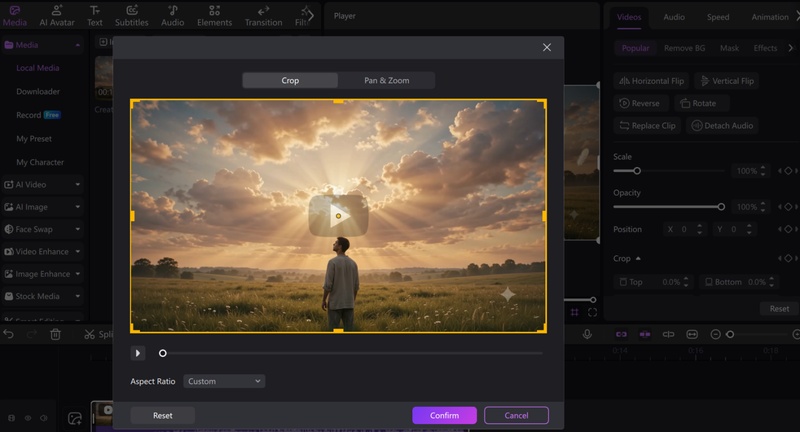This screenshot has height=432, width=800.
Task: Click the microphone voiceover icon
Action: pos(587,334)
